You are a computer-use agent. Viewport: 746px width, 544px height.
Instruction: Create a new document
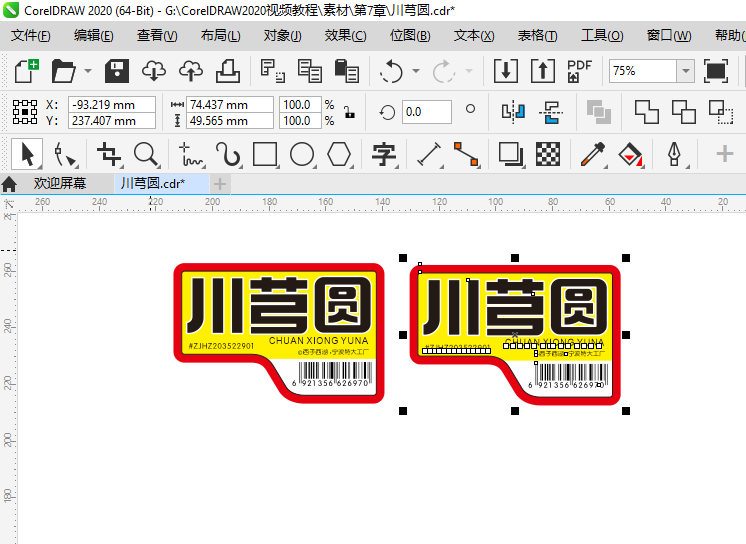coord(27,71)
